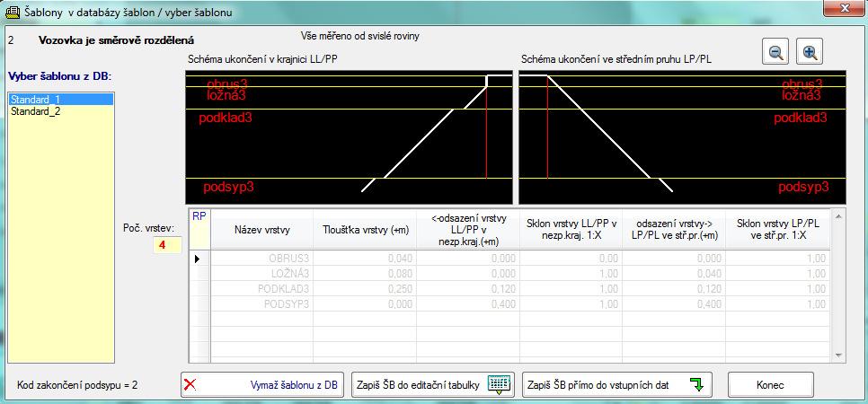Click the left LL/PP scheme preview
The image size is (868, 404).
(349, 136)
